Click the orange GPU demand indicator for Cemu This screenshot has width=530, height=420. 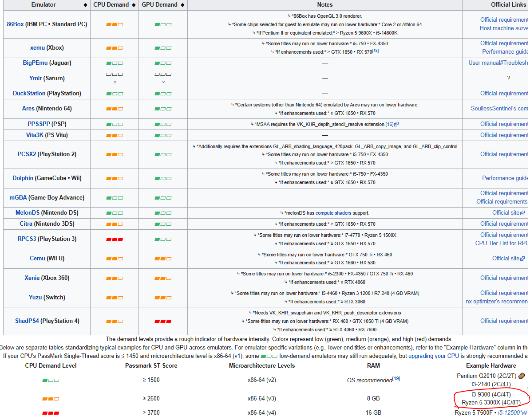point(163,259)
